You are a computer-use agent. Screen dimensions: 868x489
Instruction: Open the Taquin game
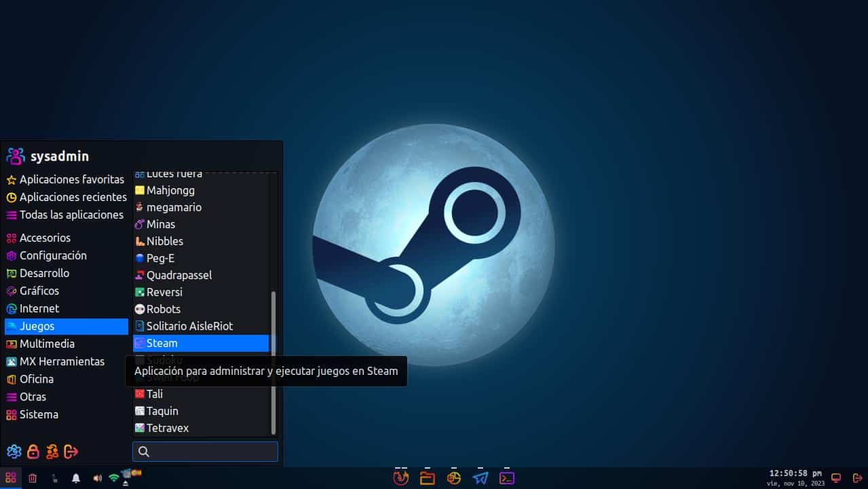click(201, 411)
